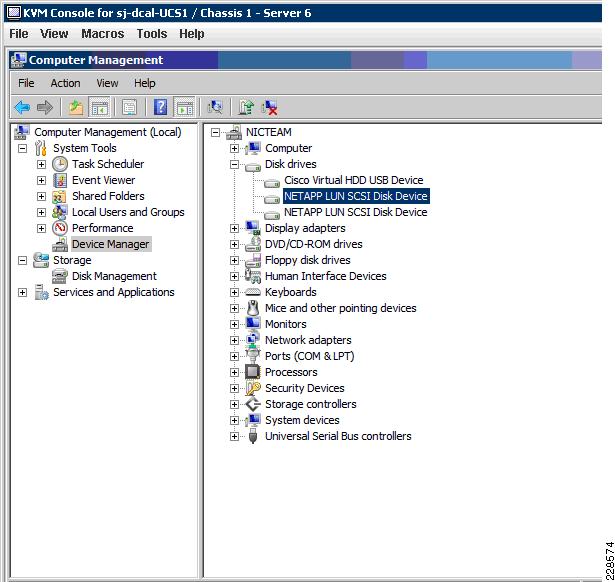The height and width of the screenshot is (582, 615).
Task: Click the KVM Console window title icon
Action: coord(13,13)
